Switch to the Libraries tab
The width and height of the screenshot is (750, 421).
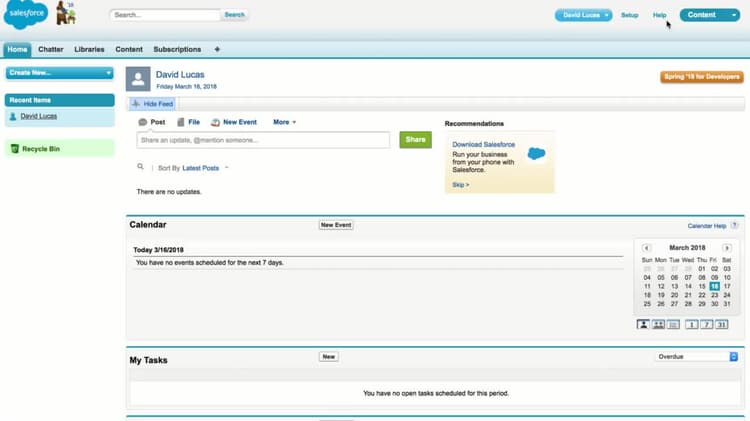click(x=89, y=49)
